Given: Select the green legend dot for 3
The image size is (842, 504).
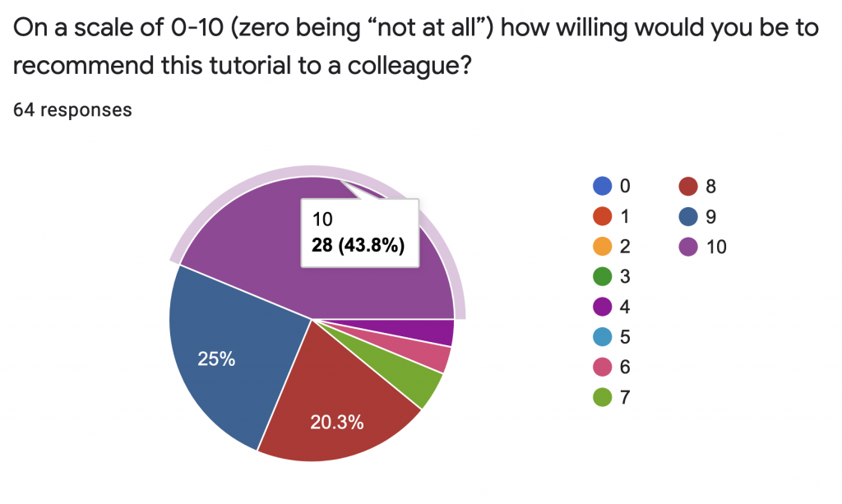Looking at the screenshot, I should tap(604, 277).
